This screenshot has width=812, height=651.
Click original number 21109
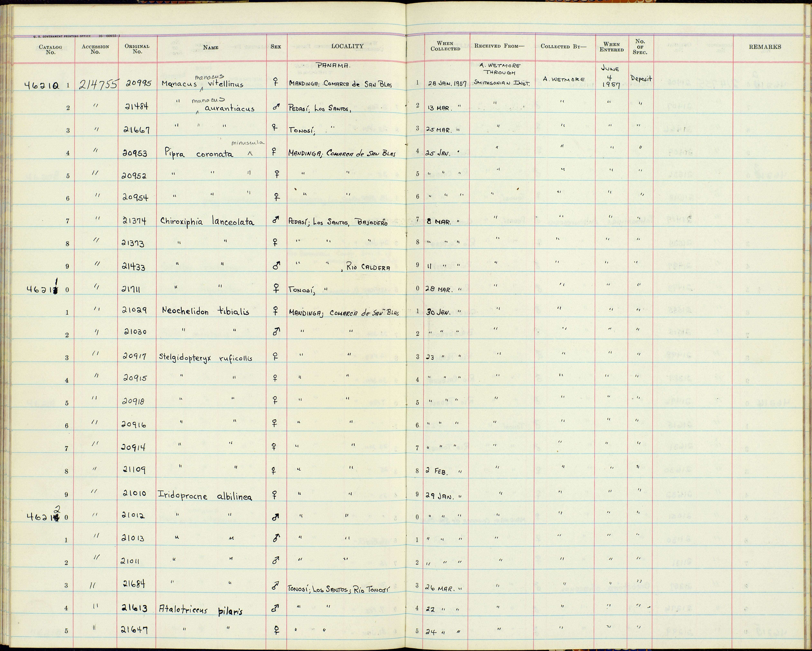pos(134,469)
